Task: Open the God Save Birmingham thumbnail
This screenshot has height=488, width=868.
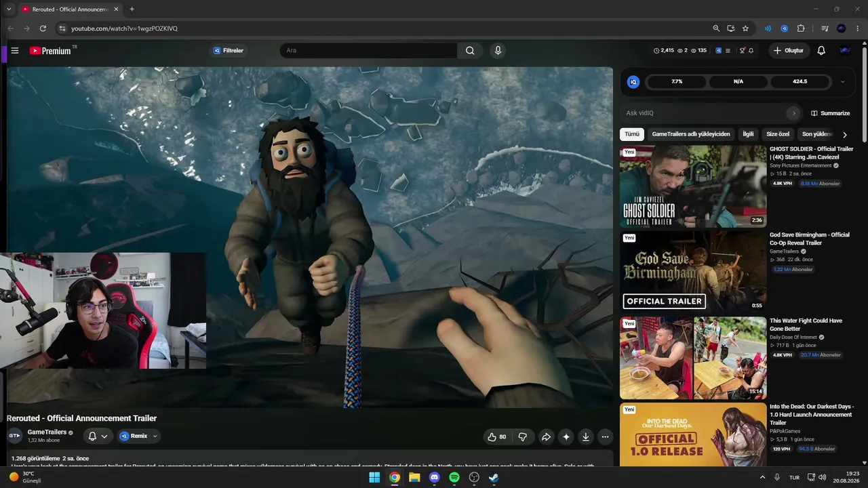Action: click(693, 272)
